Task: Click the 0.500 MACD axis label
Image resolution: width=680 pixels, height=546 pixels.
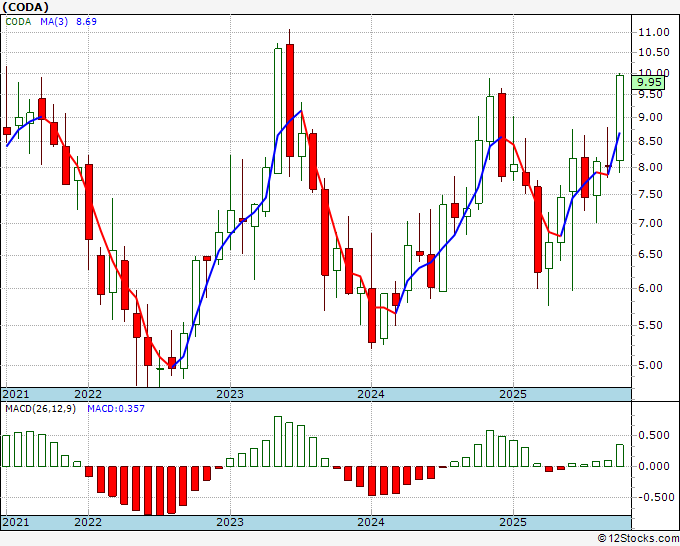Action: pyautogui.click(x=654, y=435)
